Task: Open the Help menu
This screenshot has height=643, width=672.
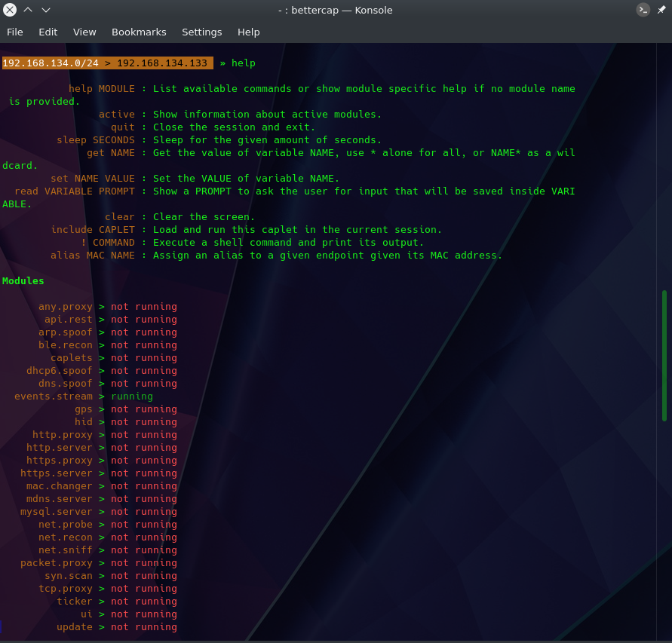Action: (249, 32)
